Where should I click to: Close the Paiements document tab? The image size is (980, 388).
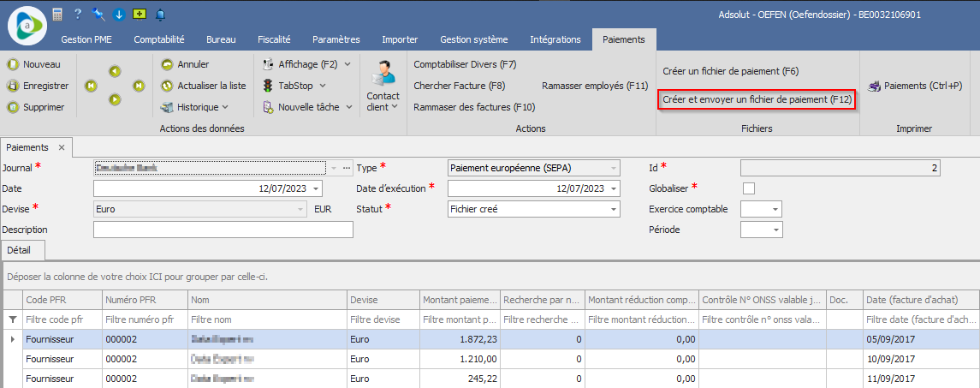point(62,147)
